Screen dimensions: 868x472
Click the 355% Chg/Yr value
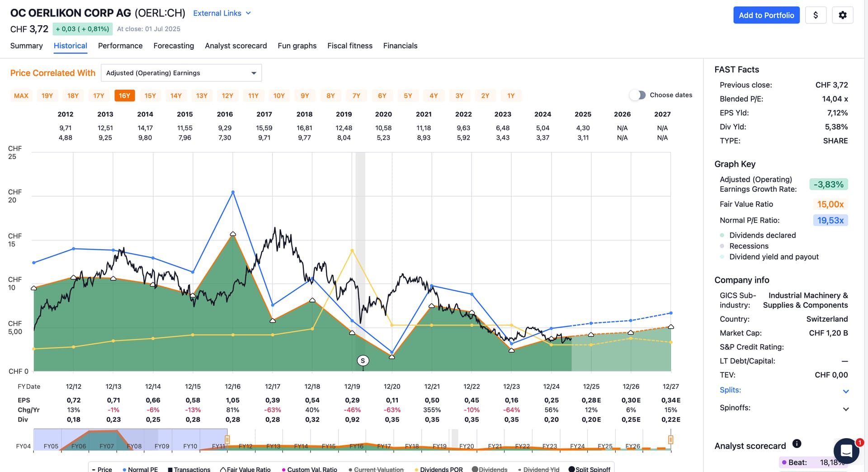(432, 410)
